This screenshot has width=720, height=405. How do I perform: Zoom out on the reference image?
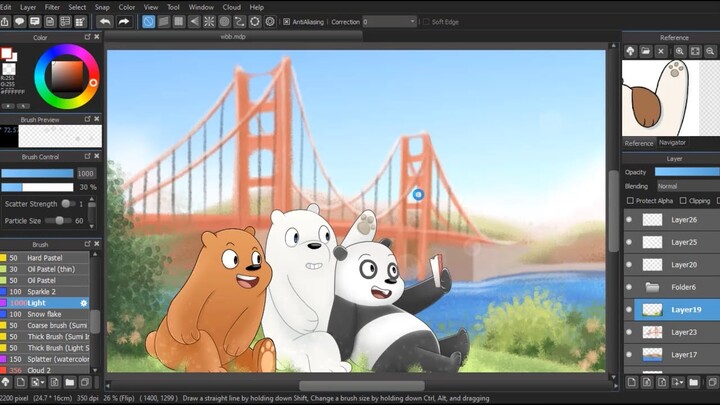710,51
